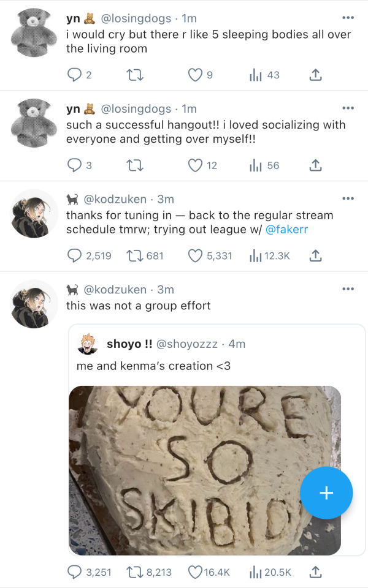368x588 pixels.
Task: Reply to kodzuken's stream schedule tweet
Action: [x=74, y=255]
